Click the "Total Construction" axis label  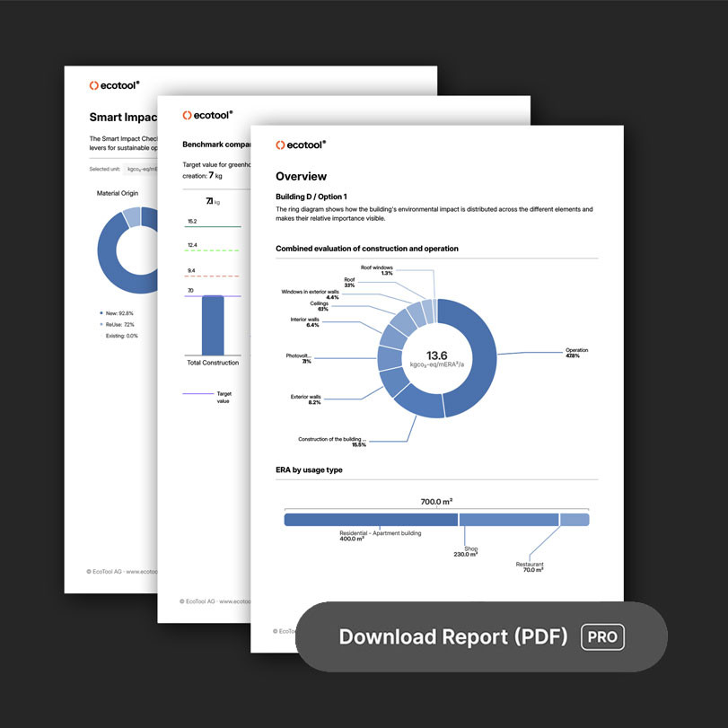[x=213, y=363]
